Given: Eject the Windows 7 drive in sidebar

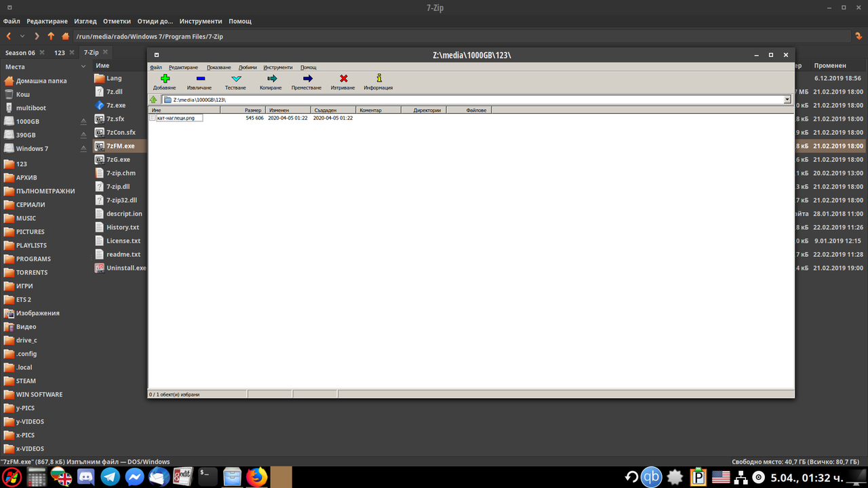Looking at the screenshot, I should point(83,148).
